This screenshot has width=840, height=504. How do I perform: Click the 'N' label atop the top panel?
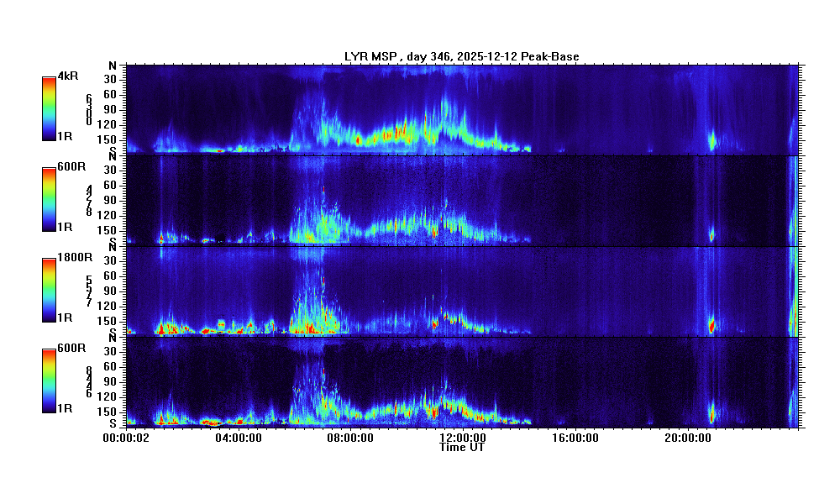(112, 66)
